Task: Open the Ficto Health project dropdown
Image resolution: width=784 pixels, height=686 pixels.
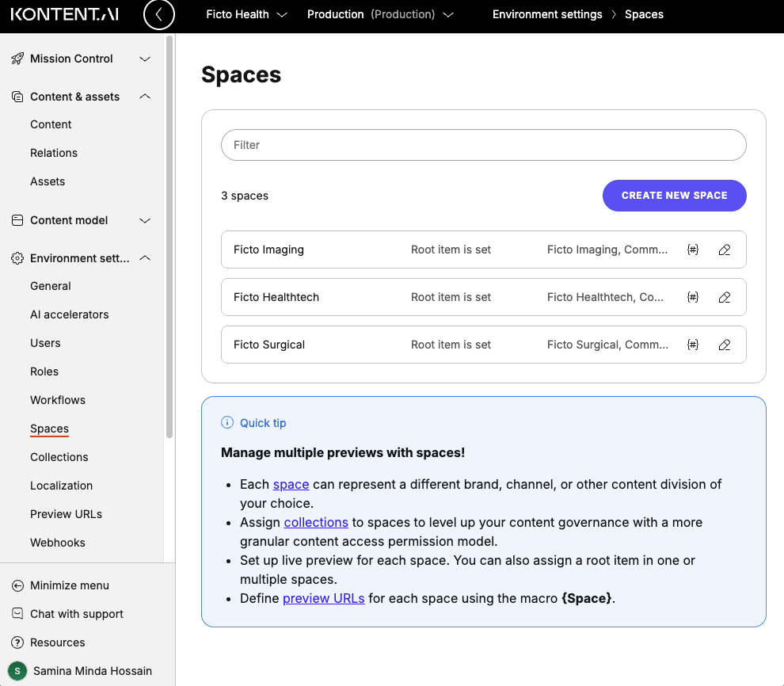Action: pyautogui.click(x=246, y=14)
